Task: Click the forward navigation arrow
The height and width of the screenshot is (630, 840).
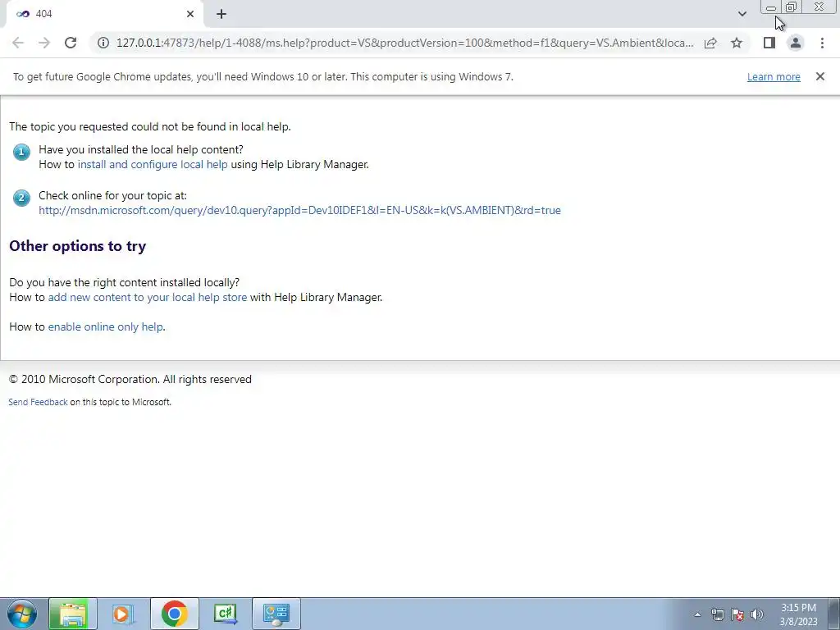Action: click(x=44, y=43)
